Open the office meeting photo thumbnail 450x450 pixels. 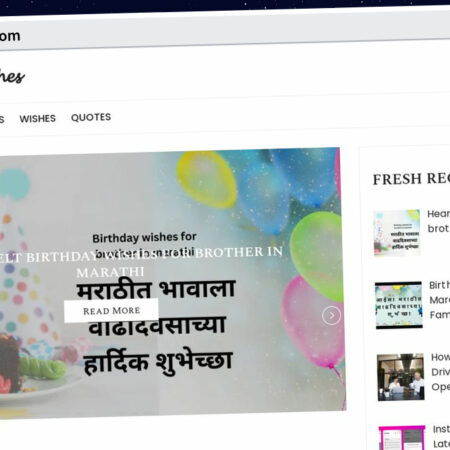401,377
